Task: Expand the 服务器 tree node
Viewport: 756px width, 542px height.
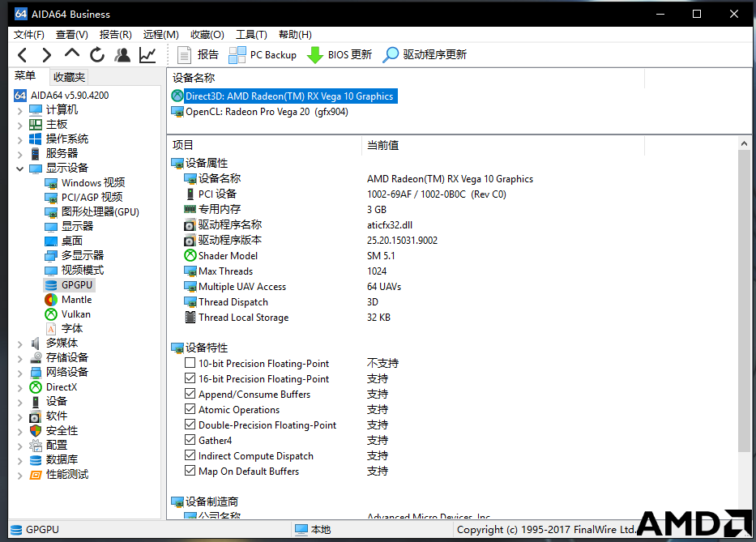Action: pos(19,154)
